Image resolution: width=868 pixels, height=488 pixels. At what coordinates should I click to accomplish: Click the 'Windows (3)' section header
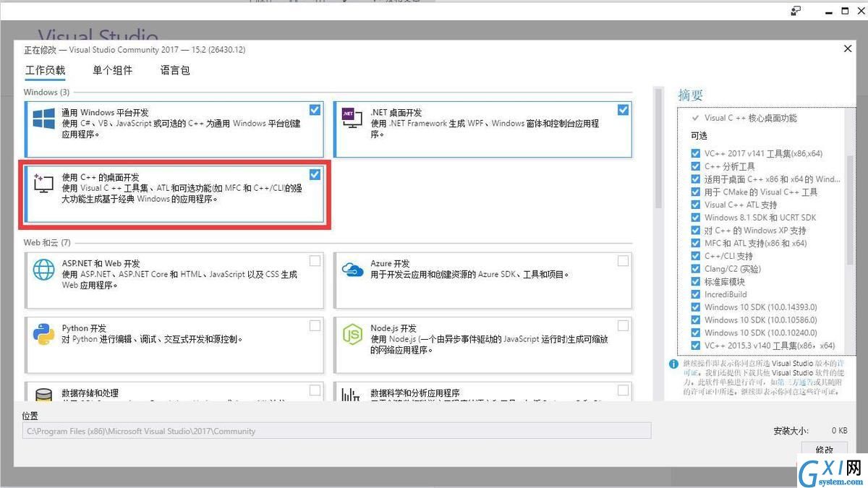(x=46, y=93)
